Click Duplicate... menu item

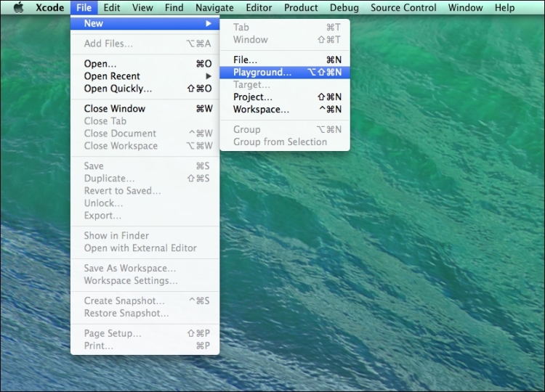click(x=145, y=179)
